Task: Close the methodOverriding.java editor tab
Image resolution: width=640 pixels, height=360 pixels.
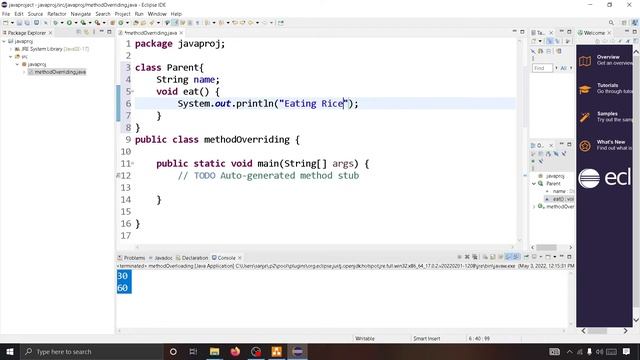Action: click(181, 33)
